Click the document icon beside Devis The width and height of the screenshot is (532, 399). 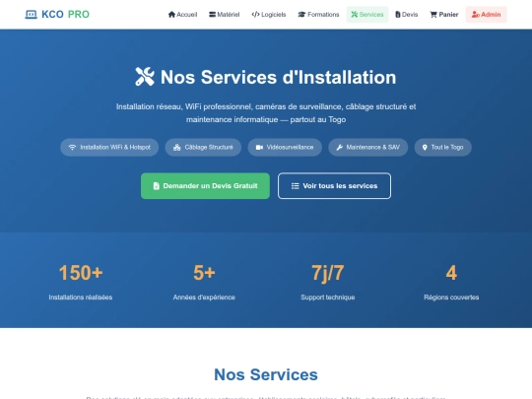[x=398, y=14]
